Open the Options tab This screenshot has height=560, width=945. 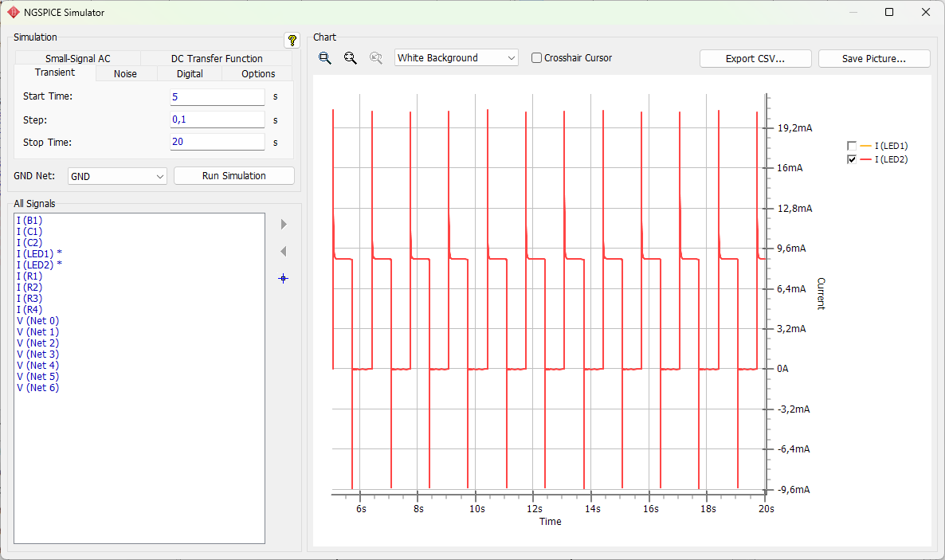[258, 73]
